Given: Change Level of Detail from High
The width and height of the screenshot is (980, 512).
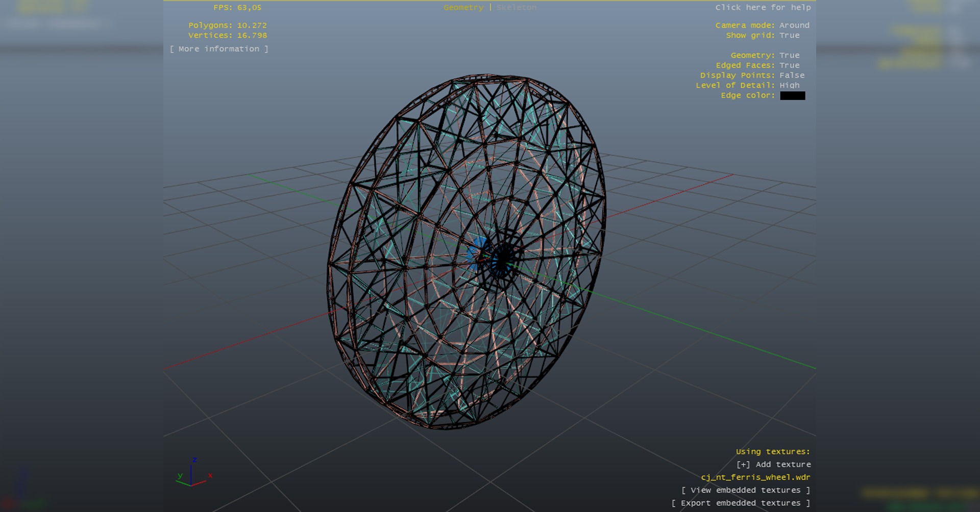Looking at the screenshot, I should 789,86.
